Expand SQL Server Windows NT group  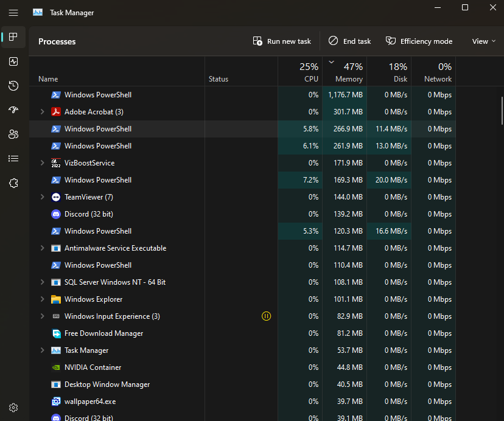coord(42,282)
